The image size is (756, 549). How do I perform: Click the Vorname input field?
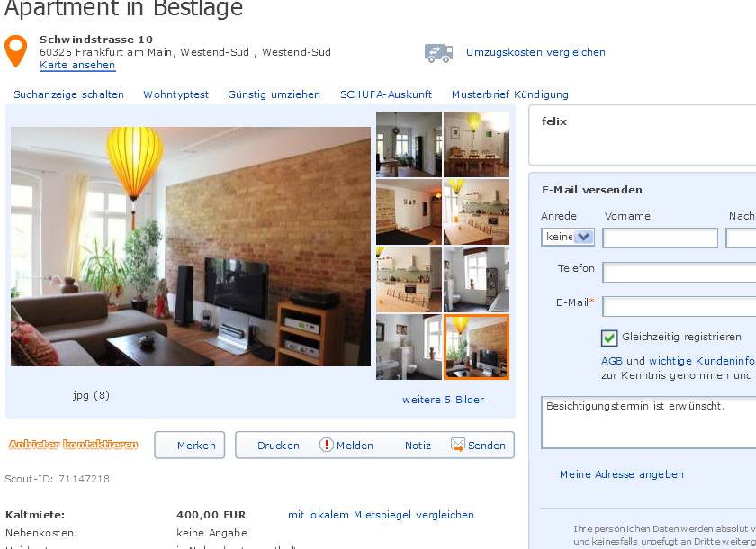click(x=660, y=238)
